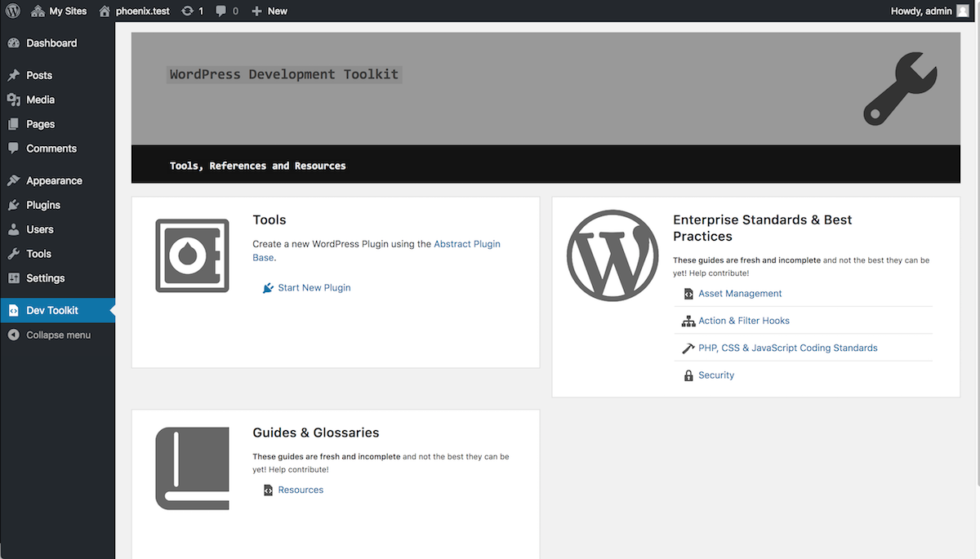This screenshot has width=980, height=559.
Task: Click the updates refresh icon
Action: point(188,11)
